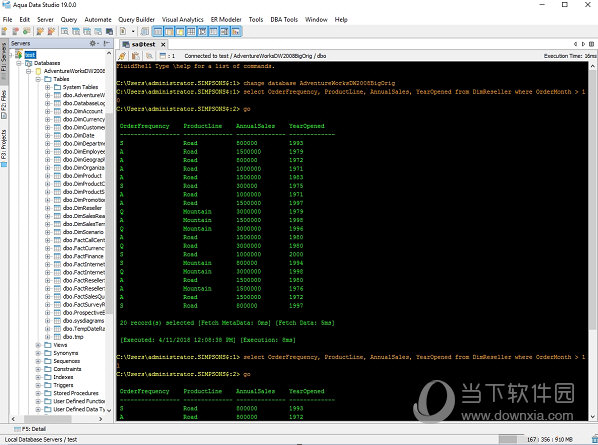Click the garbage collect trash icon

(x=594, y=440)
